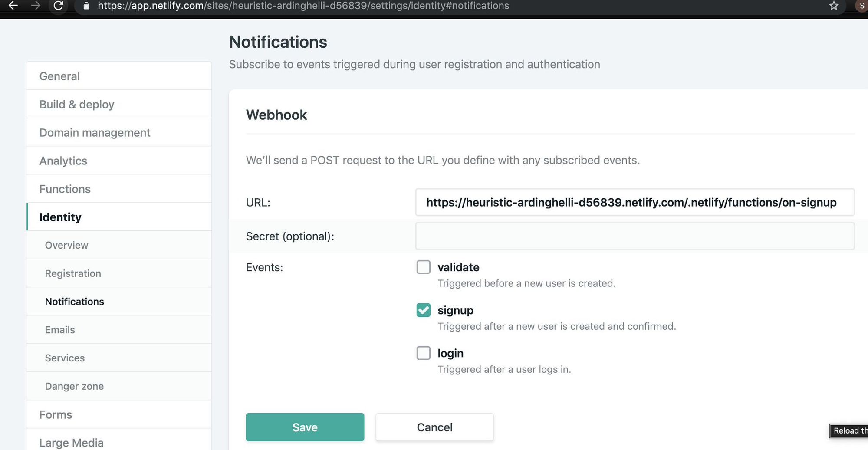This screenshot has width=868, height=450.
Task: Enable the login event checkbox
Action: pyautogui.click(x=424, y=353)
